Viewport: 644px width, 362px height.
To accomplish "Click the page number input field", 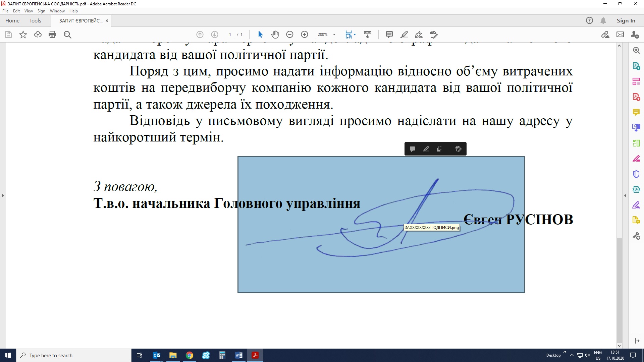I will point(230,35).
